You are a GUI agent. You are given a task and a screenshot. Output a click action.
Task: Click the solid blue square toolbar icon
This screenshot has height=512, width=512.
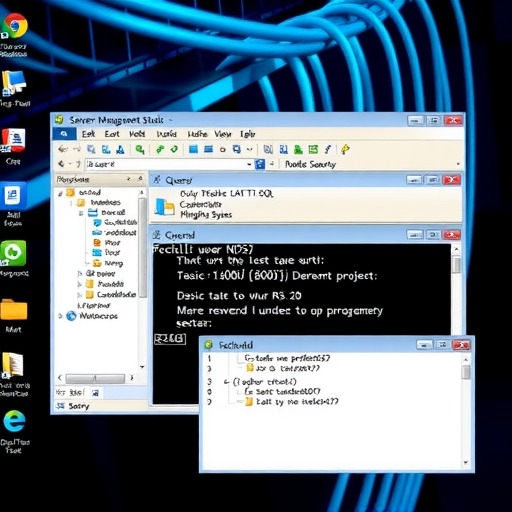pos(193,149)
